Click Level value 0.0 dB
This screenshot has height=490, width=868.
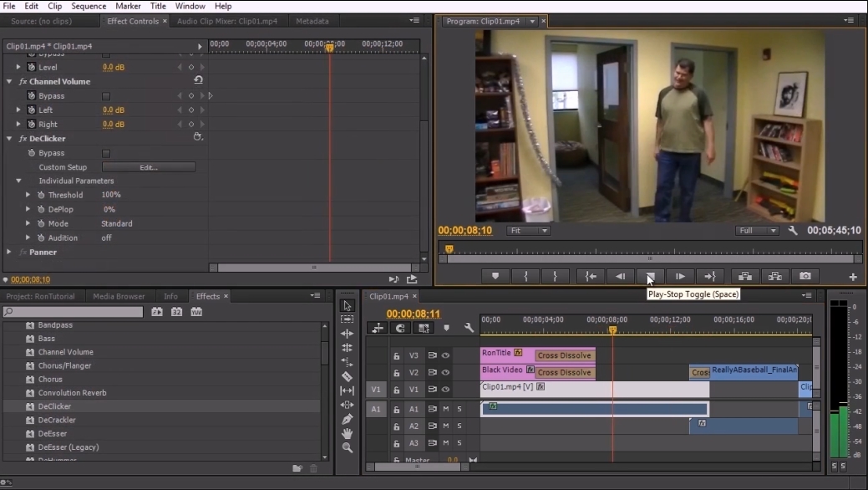114,67
